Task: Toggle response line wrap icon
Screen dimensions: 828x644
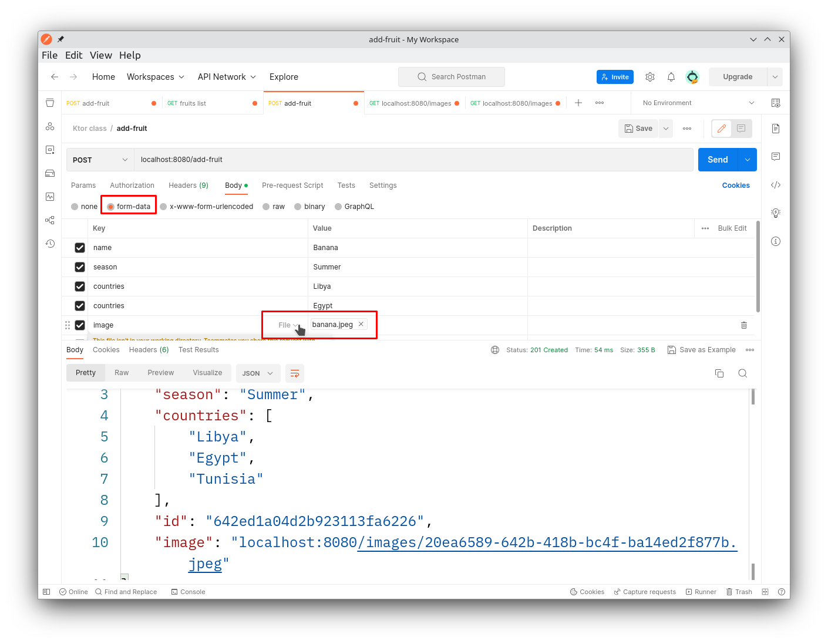Action: point(295,373)
